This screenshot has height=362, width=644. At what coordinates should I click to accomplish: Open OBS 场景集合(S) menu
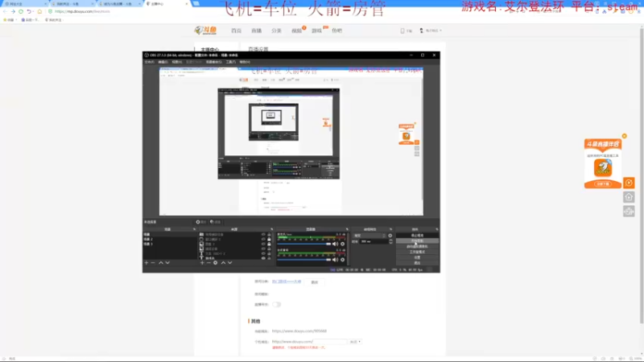213,62
